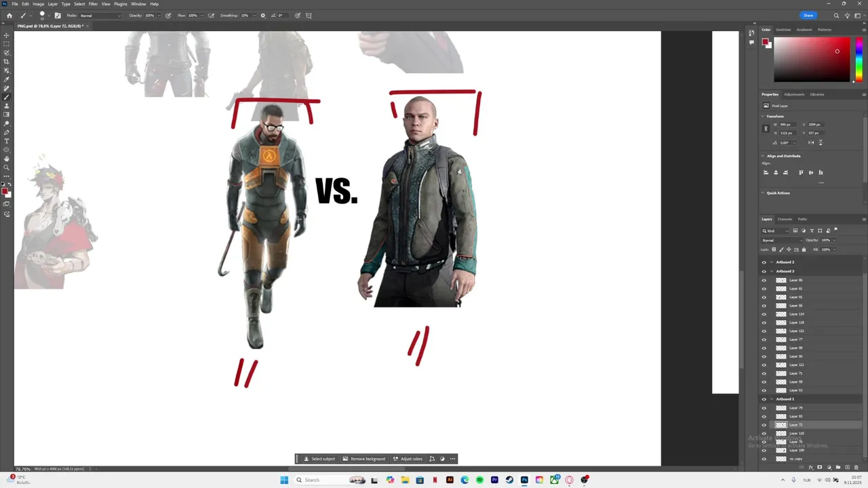Select the Zoom tool

tap(7, 167)
